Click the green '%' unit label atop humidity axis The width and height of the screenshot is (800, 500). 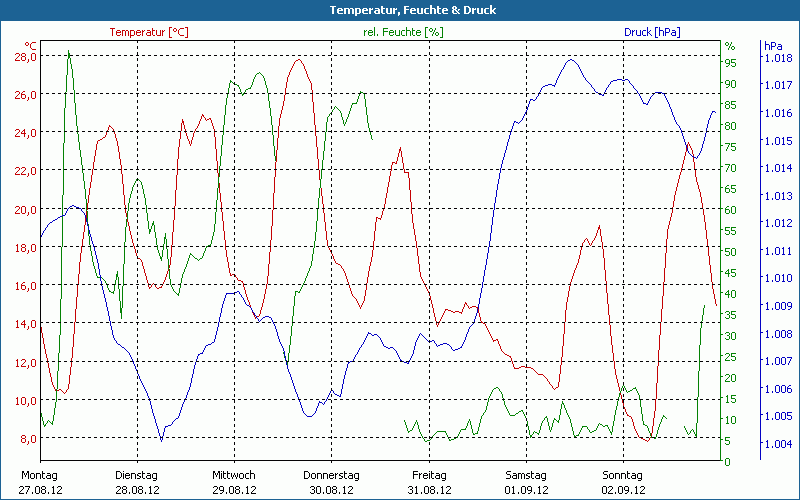[730, 46]
